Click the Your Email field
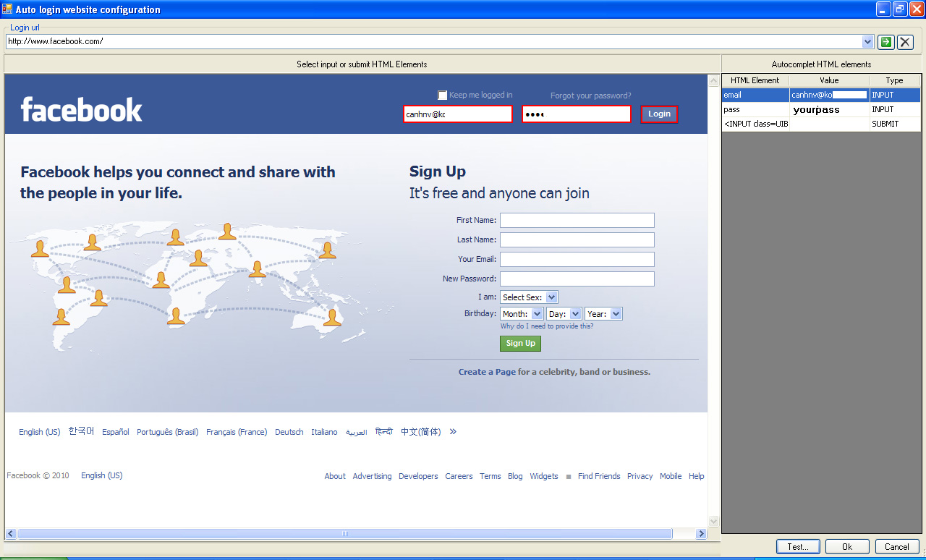926x560 pixels. [577, 259]
